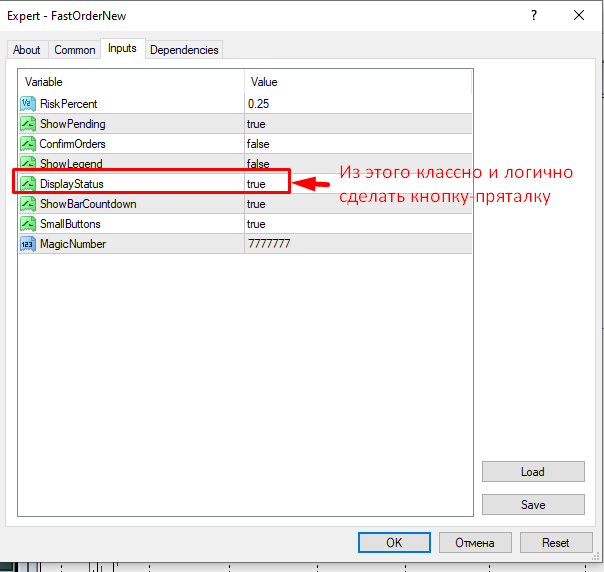Load a preset with the Load button
Screen dimensions: 604x572
pyautogui.click(x=533, y=471)
